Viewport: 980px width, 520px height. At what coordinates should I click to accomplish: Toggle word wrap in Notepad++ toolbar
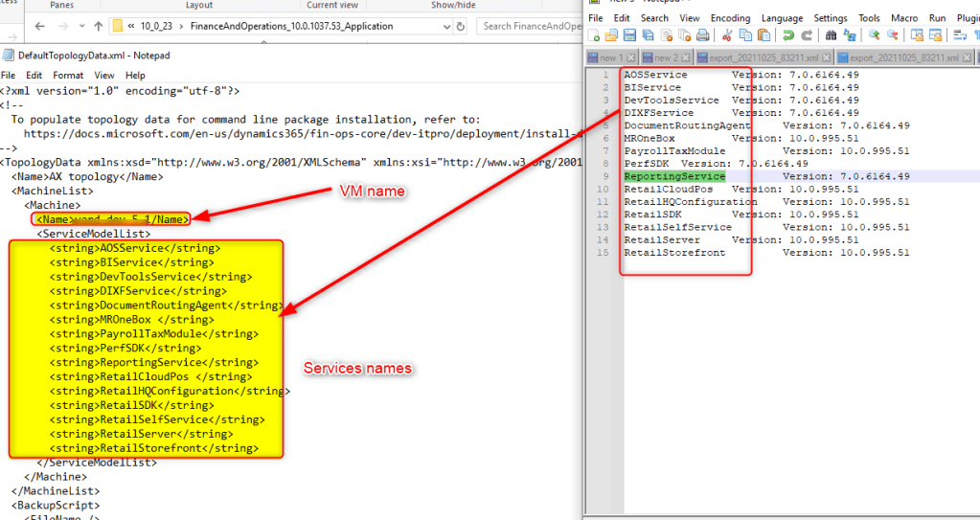[x=961, y=35]
